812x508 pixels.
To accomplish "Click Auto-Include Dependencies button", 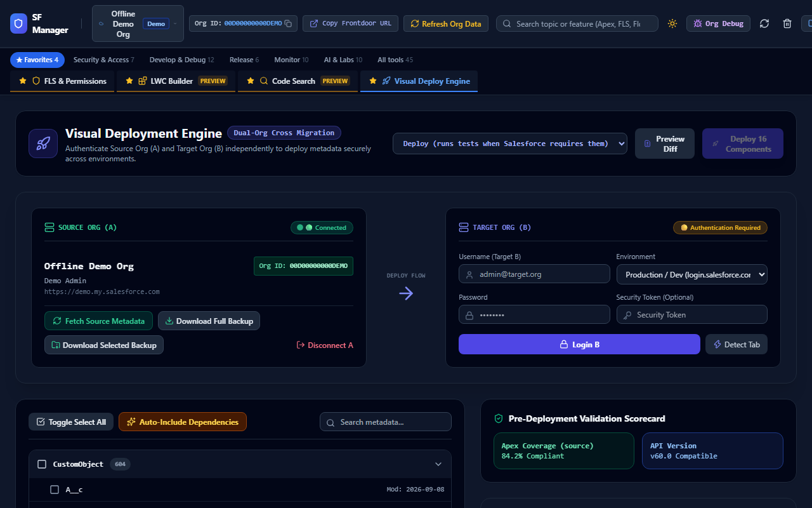I will click(x=183, y=422).
